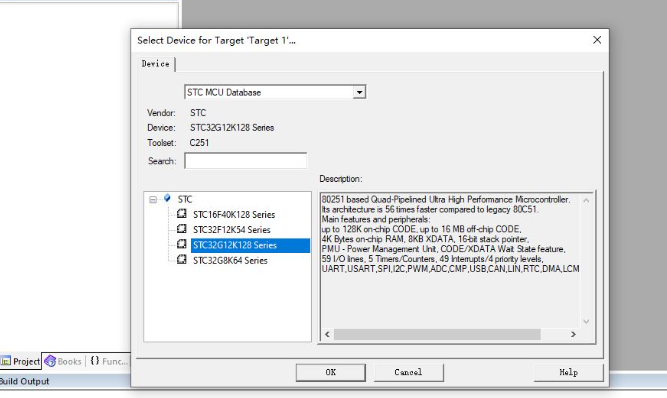Switch to the Books panel tab
Viewport: 667px width, 398px height.
pos(63,361)
